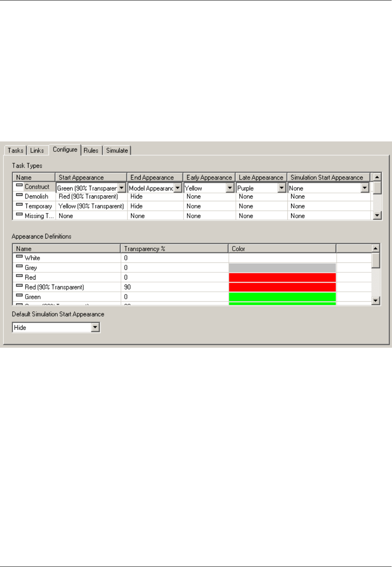This screenshot has height=567, width=392.
Task: Click the Demolish task type row icon
Action: (19, 195)
